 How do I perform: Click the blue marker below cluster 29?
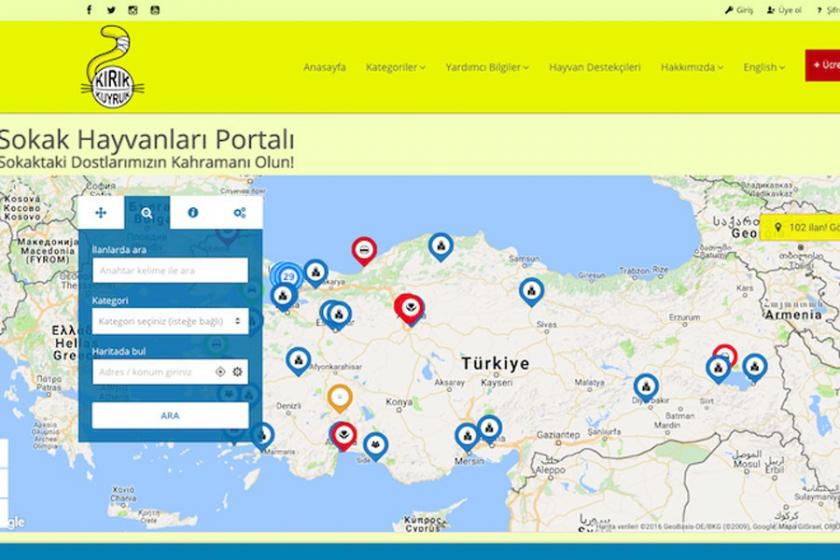283,296
